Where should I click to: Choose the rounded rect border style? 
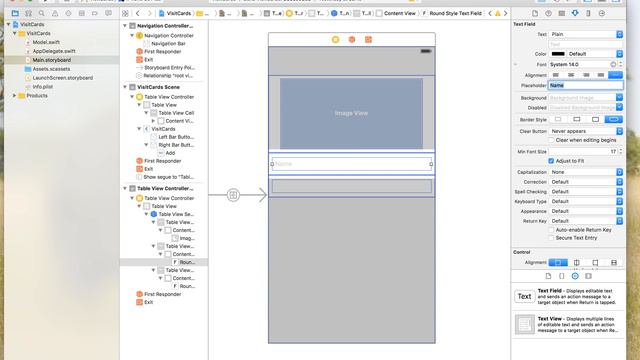pos(613,120)
